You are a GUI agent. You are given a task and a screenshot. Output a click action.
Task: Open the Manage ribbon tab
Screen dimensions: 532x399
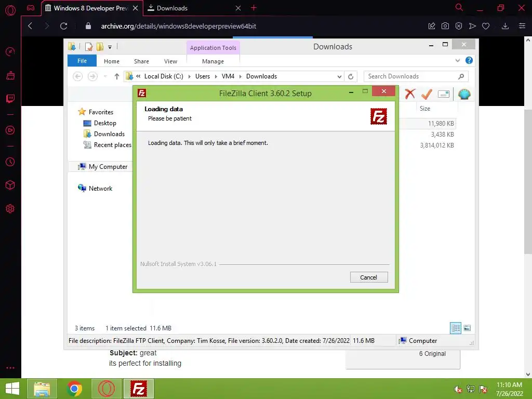click(213, 61)
